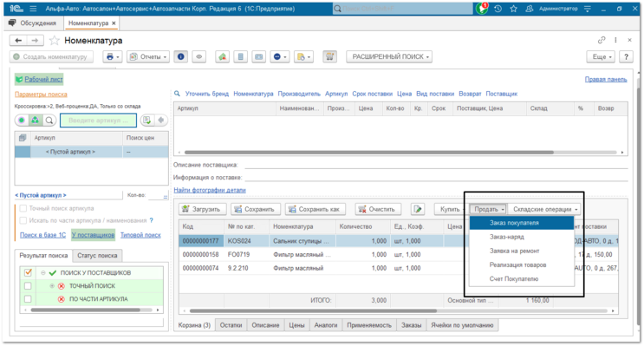Screen dimensions: 644x346
Task: Open the document-with-gear dropdown button
Action: pos(303,56)
